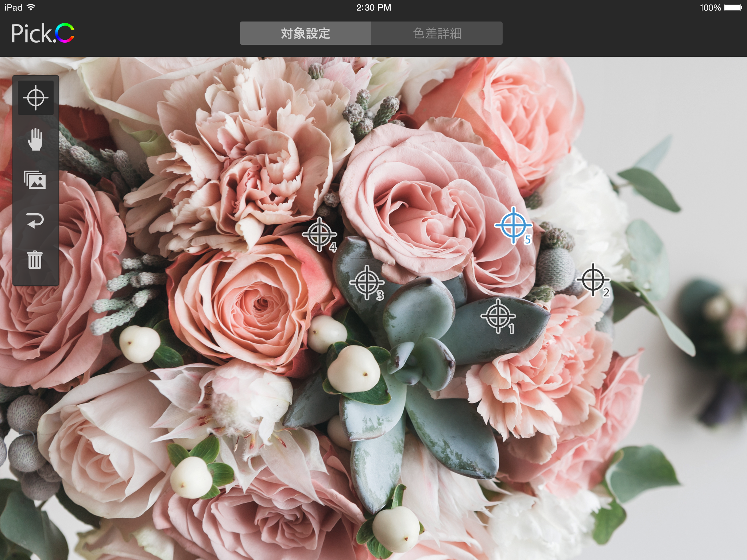
Task: Activate the hand pan tool
Action: [35, 139]
